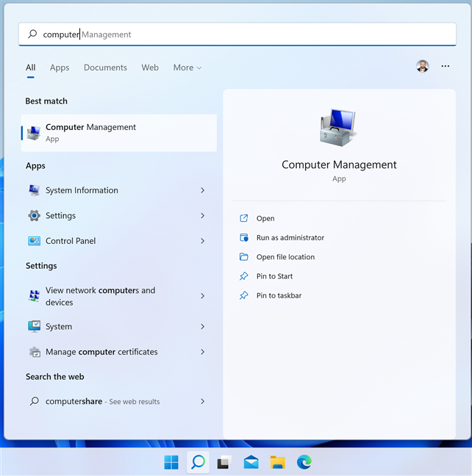Expand System Information result chevron

pyautogui.click(x=203, y=190)
